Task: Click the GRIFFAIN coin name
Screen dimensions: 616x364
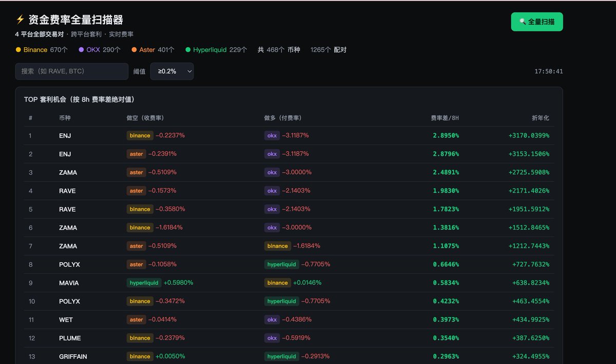Action: (73, 357)
